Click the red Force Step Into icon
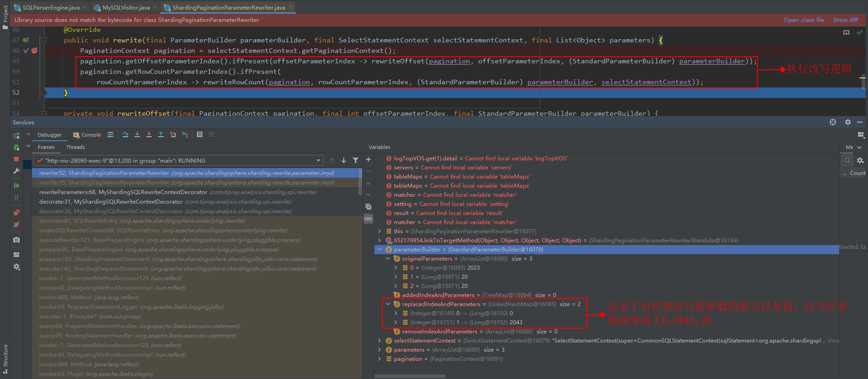 [x=149, y=134]
